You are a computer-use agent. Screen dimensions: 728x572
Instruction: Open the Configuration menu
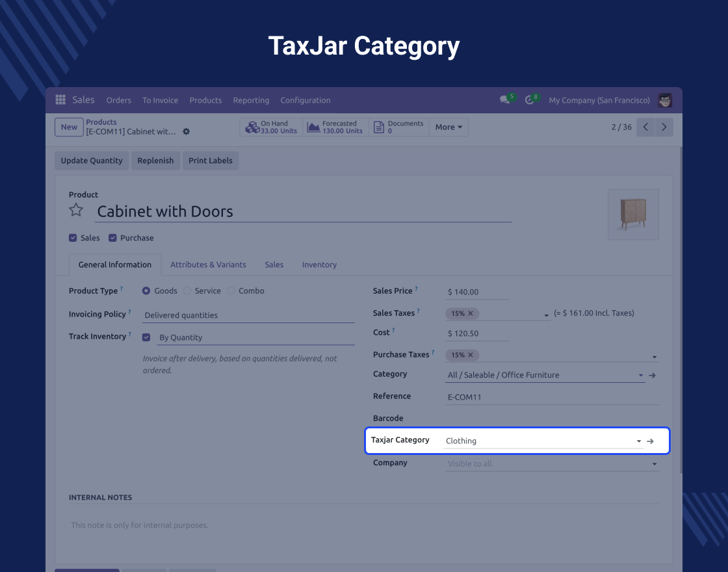[305, 100]
